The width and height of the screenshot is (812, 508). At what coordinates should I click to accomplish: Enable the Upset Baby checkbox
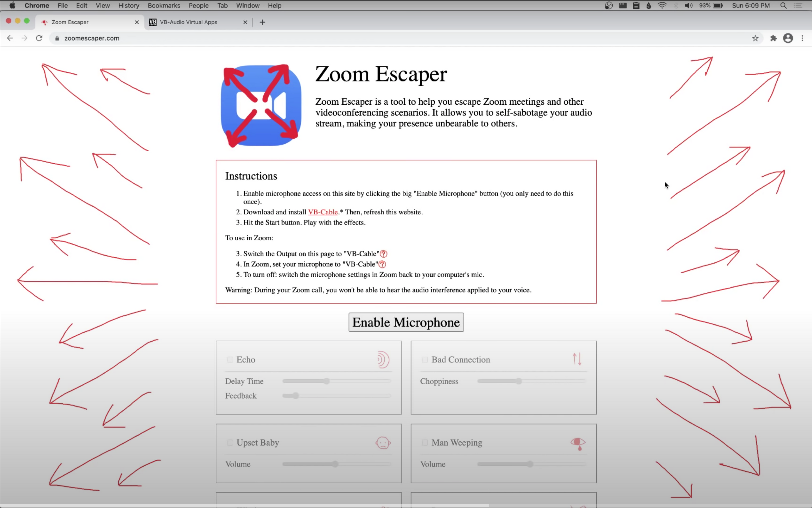230,443
